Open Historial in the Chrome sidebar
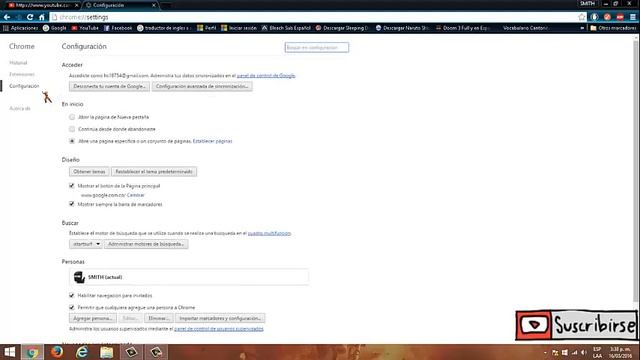 [x=18, y=63]
